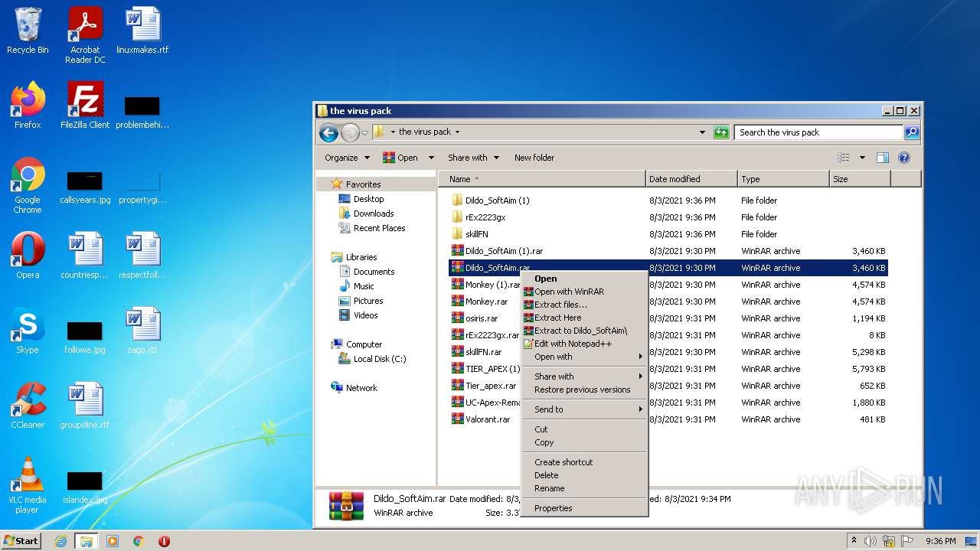Open FileZilla Client desktop shortcut

[85, 106]
